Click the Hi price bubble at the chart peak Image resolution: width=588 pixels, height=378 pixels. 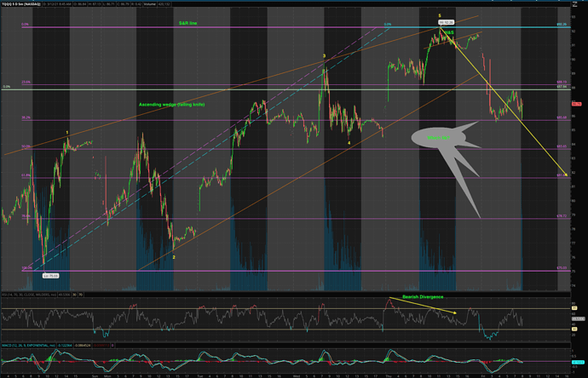446,22
